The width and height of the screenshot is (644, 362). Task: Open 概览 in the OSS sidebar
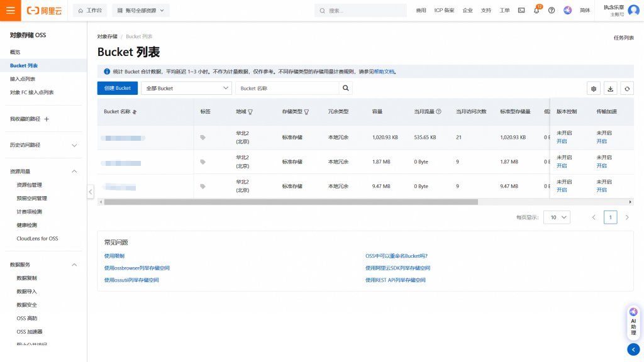tap(15, 52)
